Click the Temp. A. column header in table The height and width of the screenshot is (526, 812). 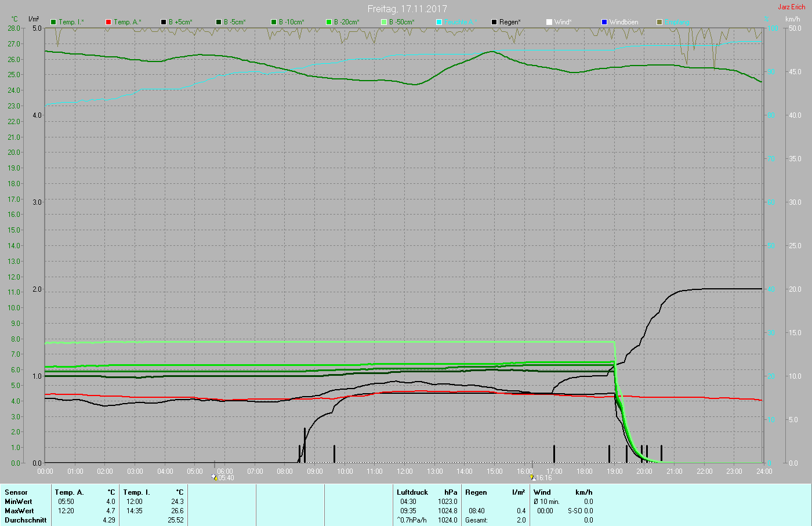click(69, 492)
